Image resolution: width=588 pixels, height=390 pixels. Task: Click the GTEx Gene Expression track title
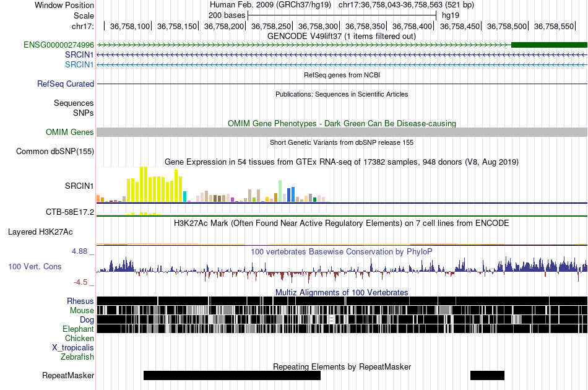(x=342, y=162)
